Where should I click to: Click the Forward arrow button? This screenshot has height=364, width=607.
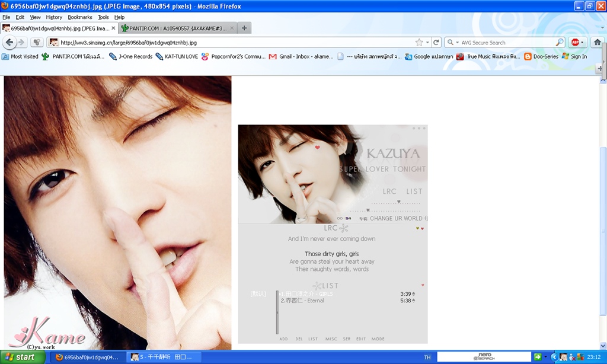[x=22, y=42]
